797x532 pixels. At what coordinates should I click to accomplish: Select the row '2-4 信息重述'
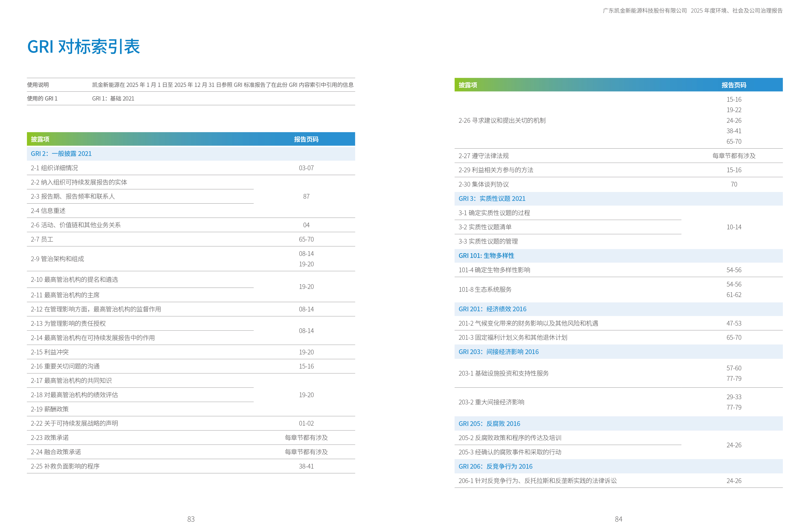coord(48,211)
